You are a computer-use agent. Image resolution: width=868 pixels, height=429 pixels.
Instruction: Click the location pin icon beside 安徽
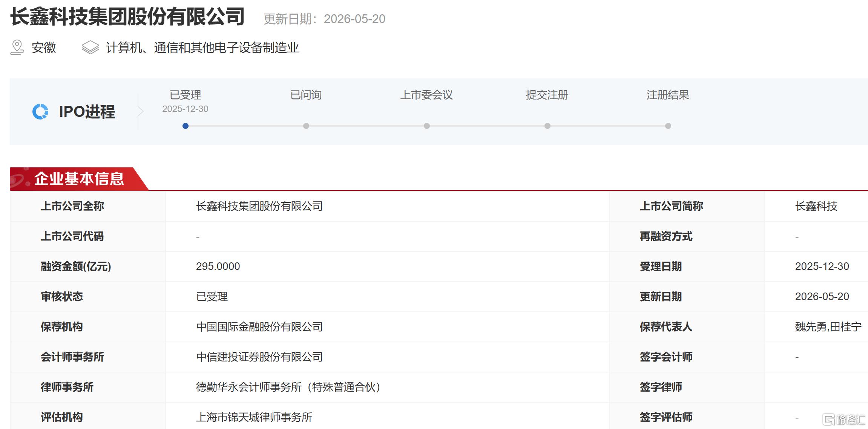(x=17, y=47)
